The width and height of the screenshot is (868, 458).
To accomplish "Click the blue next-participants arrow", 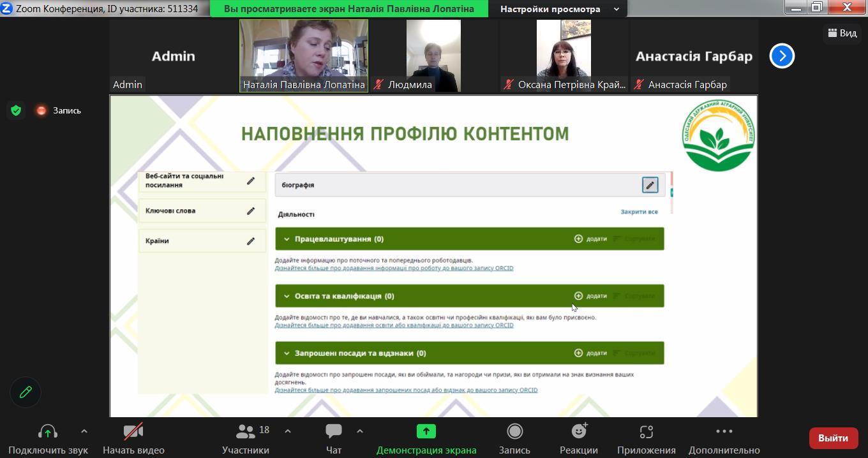I will 782,56.
